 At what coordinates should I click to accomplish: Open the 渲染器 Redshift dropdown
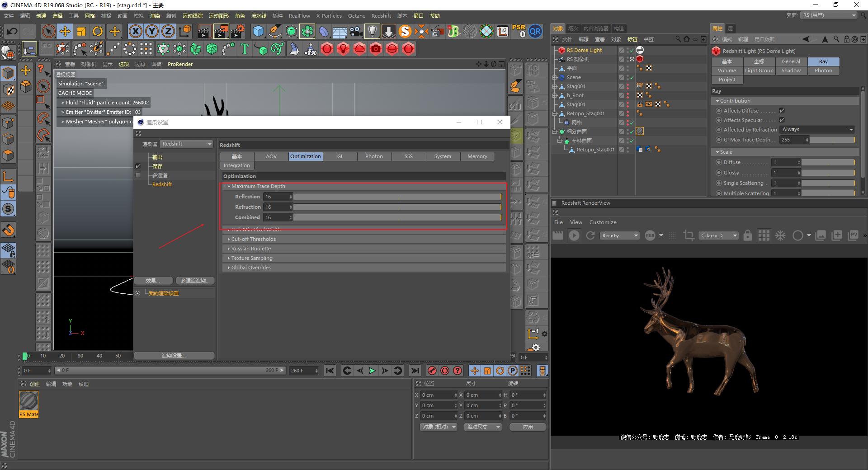(186, 144)
